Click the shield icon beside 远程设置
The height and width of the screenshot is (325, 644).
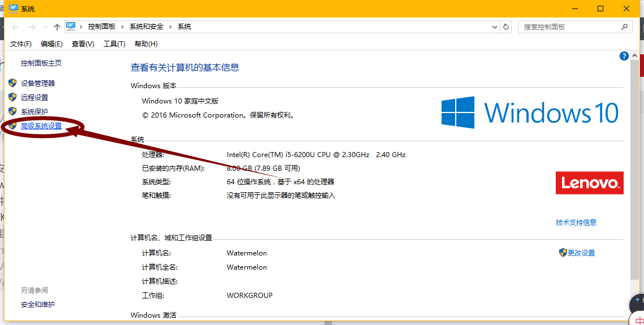pos(13,97)
